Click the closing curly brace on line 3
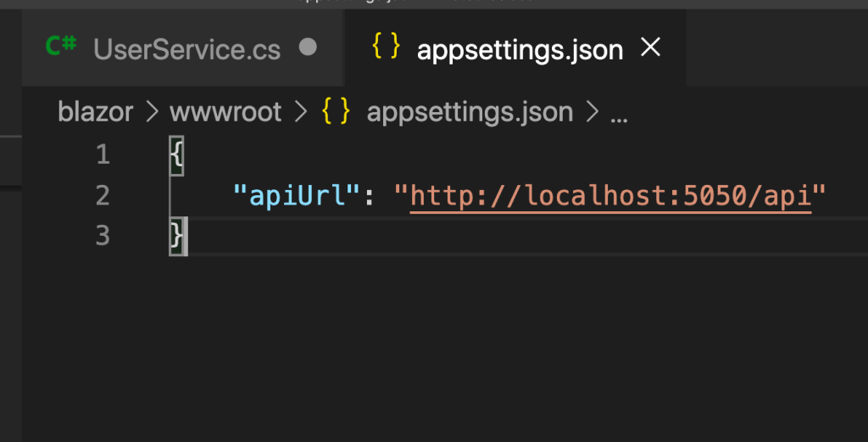This screenshot has width=868, height=442. 176,236
